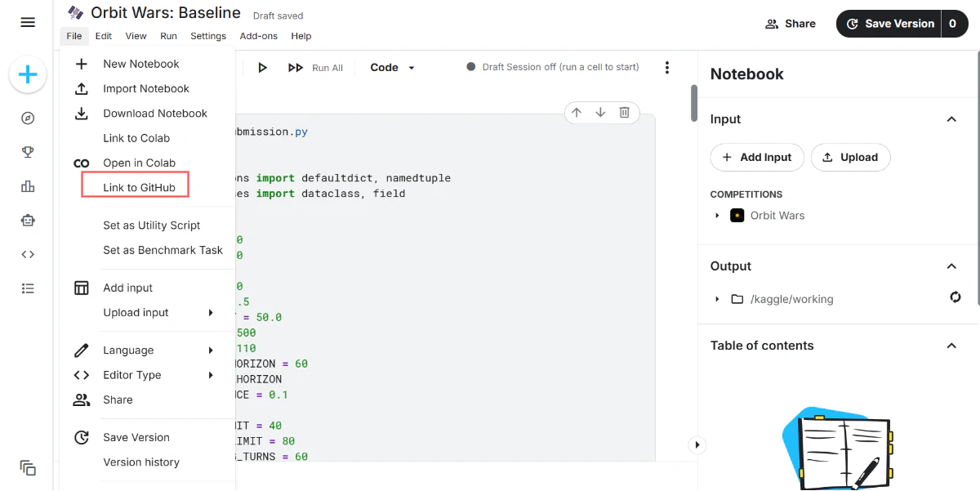Click the Add Input button
The height and width of the screenshot is (491, 980).
tap(757, 158)
